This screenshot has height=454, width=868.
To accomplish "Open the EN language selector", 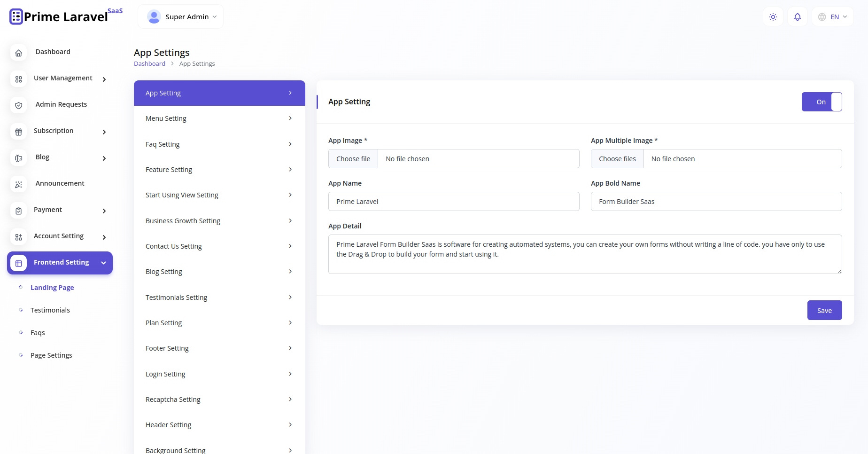I will pyautogui.click(x=832, y=16).
